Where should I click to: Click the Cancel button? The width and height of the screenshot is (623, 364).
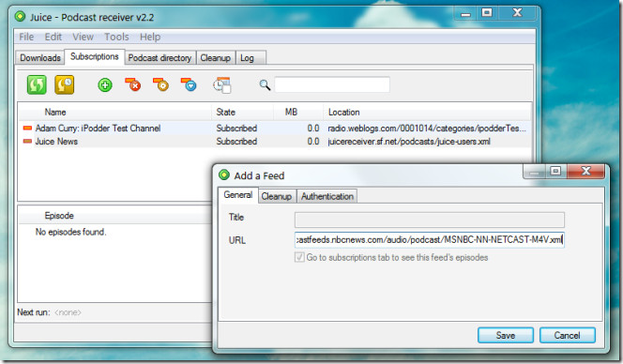coord(567,336)
